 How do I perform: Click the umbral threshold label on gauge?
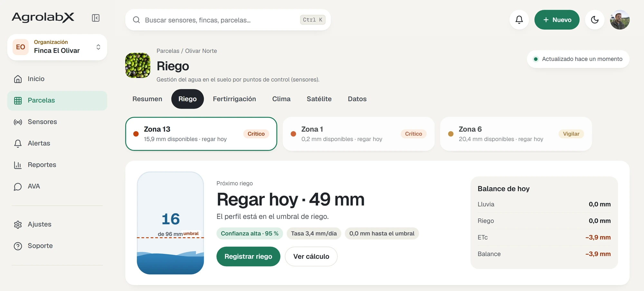coord(191,234)
